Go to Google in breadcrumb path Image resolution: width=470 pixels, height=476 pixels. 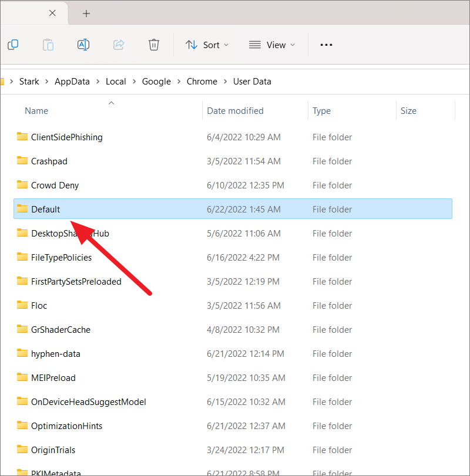click(156, 82)
